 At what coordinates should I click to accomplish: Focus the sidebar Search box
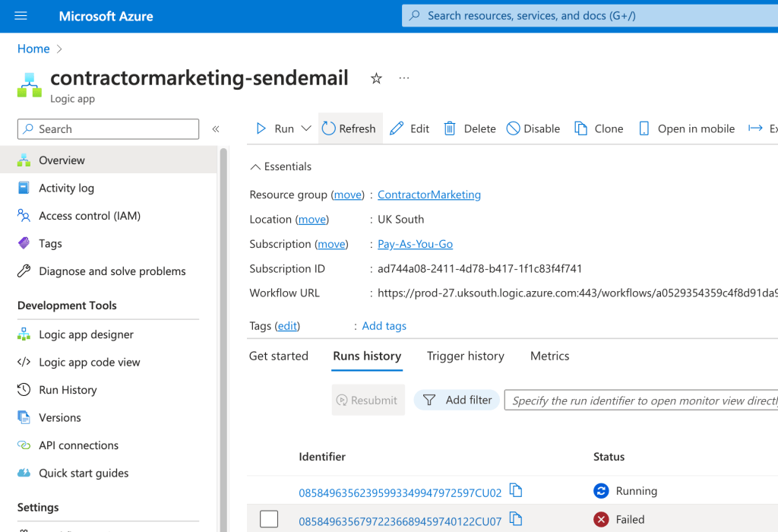pyautogui.click(x=108, y=129)
